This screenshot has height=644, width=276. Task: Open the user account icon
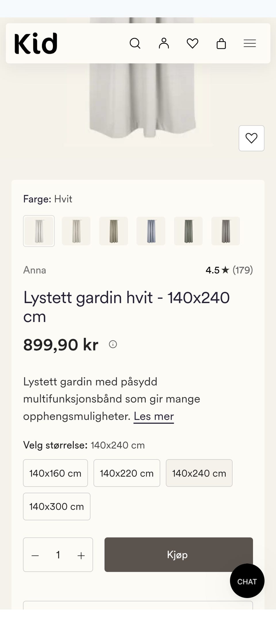pyautogui.click(x=164, y=43)
